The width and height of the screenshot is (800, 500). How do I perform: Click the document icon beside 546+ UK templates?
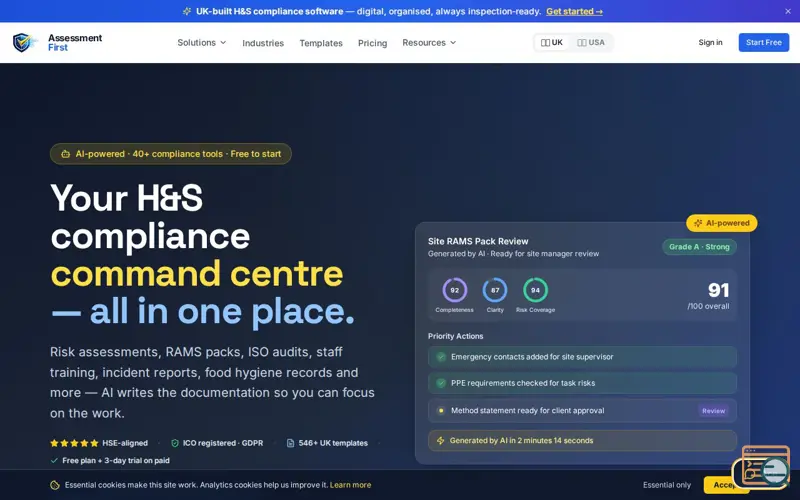click(x=290, y=443)
